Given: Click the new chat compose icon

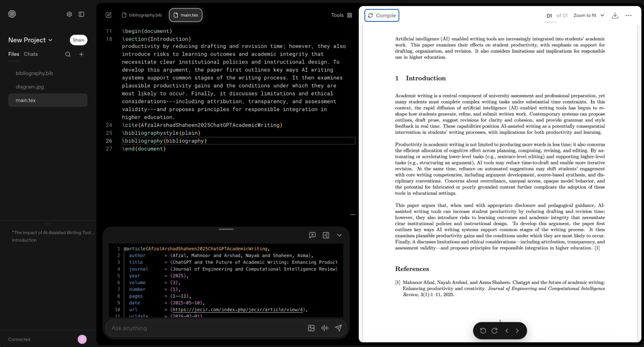Looking at the screenshot, I should [x=108, y=15].
